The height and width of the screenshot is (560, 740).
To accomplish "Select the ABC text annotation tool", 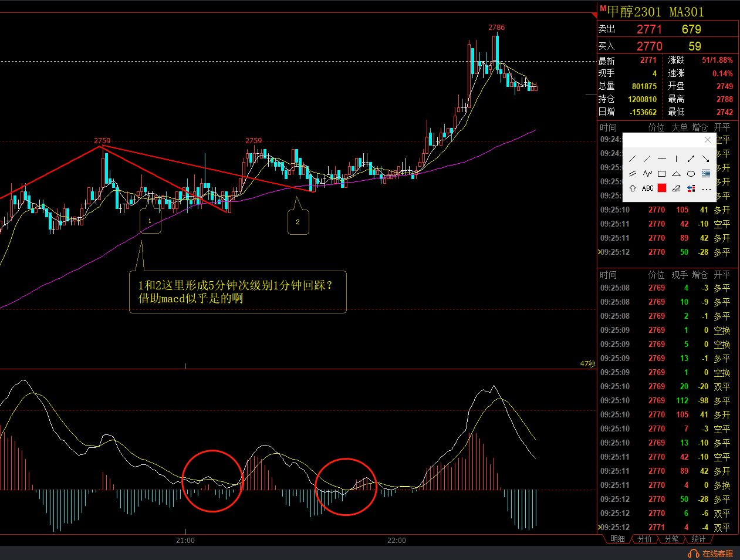I will click(647, 188).
